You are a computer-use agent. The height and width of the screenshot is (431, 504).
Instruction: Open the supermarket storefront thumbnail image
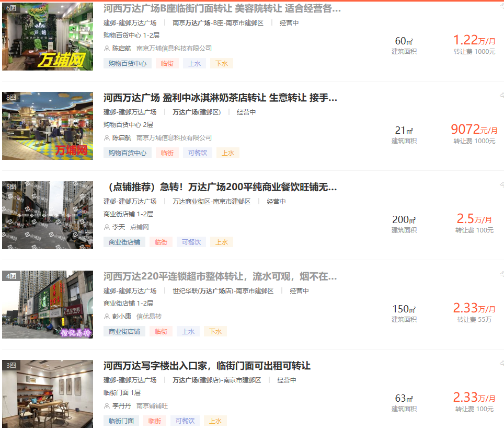(x=48, y=305)
